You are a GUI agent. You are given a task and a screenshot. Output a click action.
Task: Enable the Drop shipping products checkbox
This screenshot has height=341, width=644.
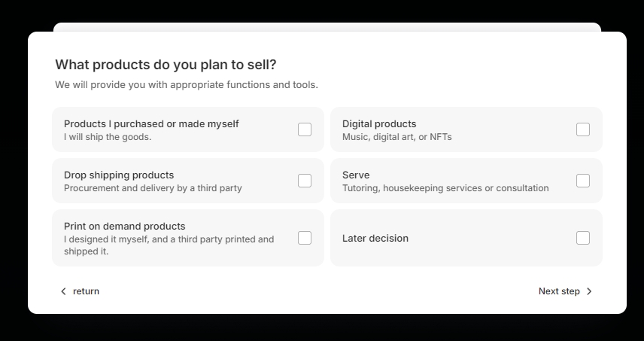pyautogui.click(x=305, y=181)
